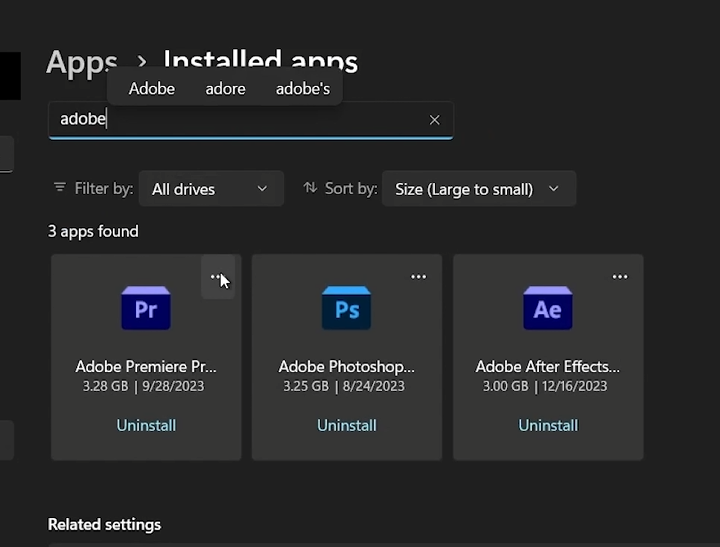720x547 pixels.
Task: Open the All drives filter dropdown
Action: [x=211, y=189]
